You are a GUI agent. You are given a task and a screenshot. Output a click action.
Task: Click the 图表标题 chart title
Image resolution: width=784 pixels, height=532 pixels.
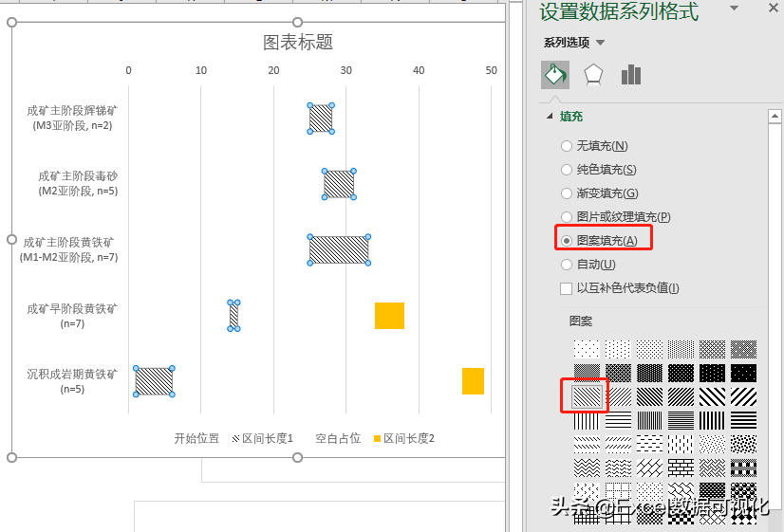coord(298,42)
